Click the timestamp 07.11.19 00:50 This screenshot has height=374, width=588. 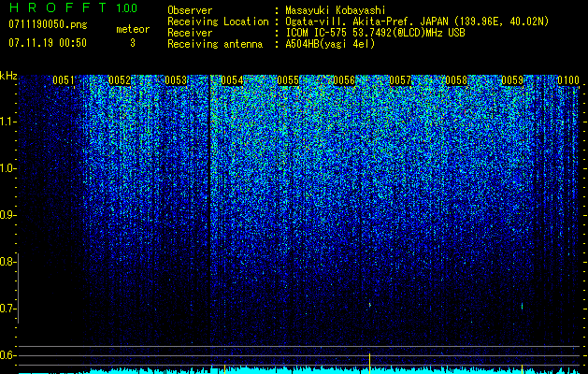[x=48, y=43]
